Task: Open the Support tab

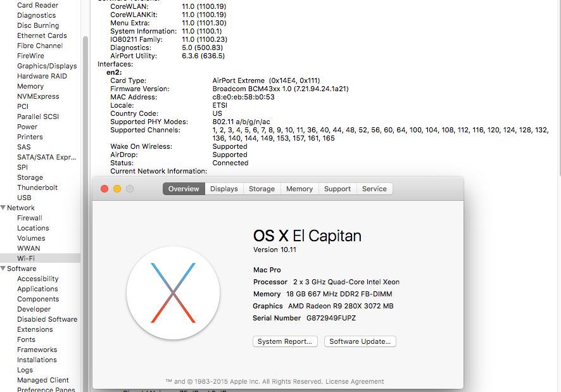Action: click(x=337, y=189)
